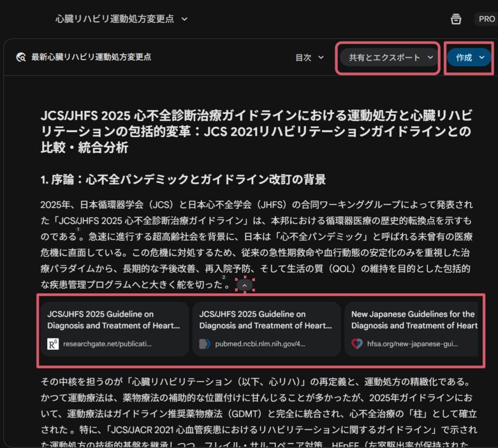Open the New Japanese Guidelines hfsa.org card

(x=413, y=329)
